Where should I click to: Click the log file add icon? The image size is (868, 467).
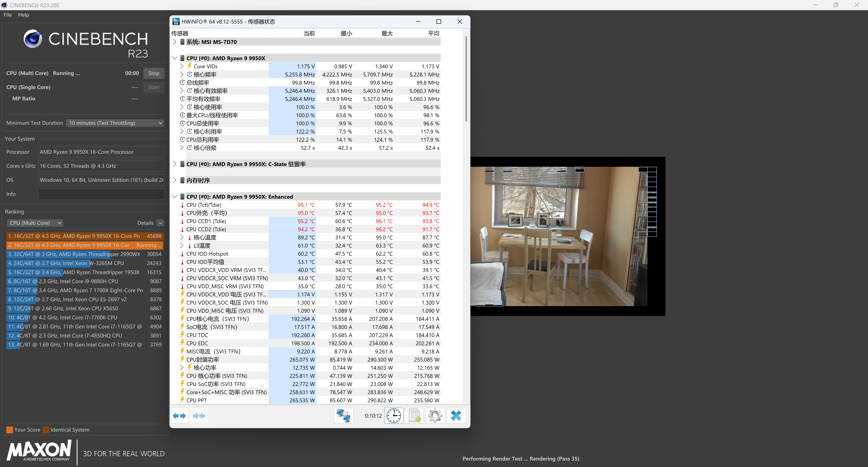415,416
